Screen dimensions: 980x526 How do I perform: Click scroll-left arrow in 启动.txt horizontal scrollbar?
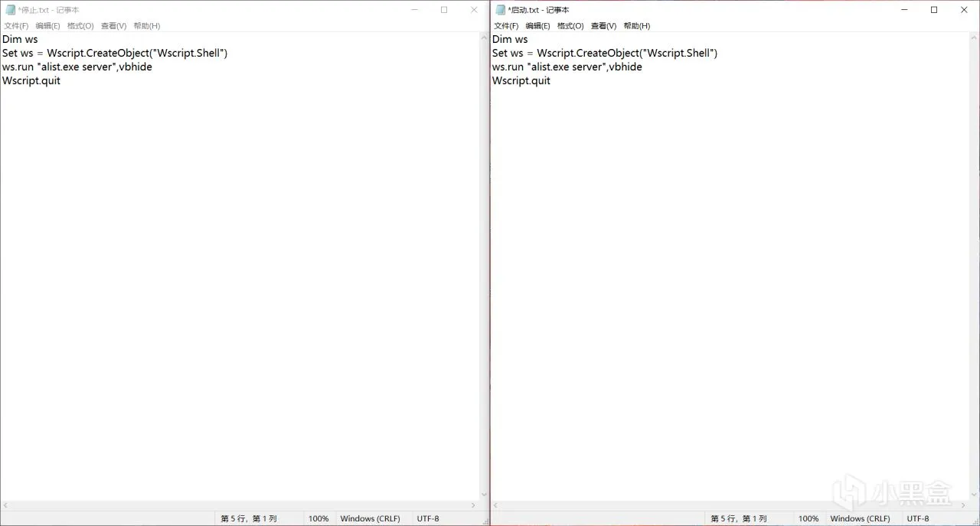(x=495, y=506)
